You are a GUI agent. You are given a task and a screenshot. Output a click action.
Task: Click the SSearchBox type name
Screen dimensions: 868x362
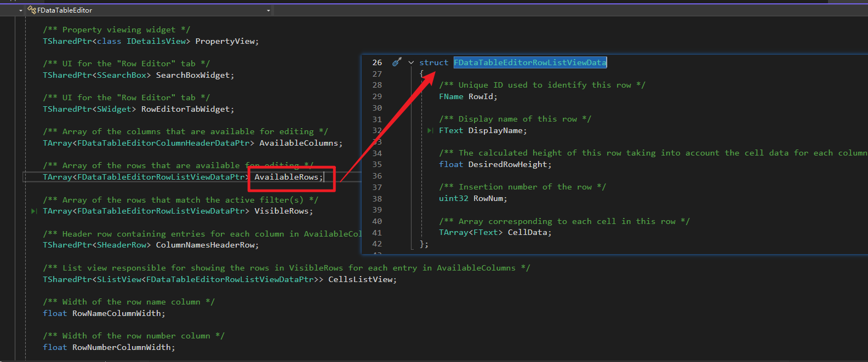(122, 75)
